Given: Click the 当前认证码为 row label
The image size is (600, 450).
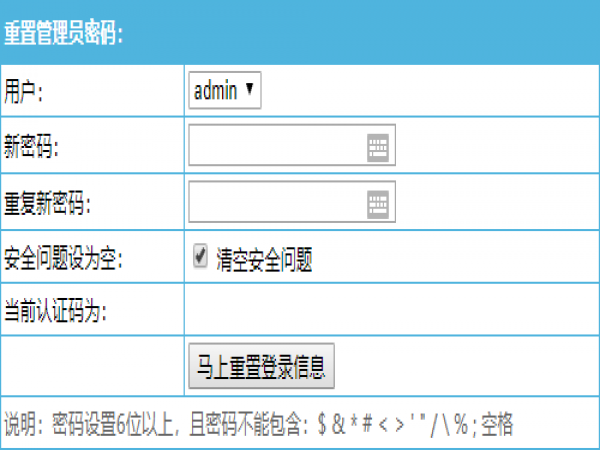Looking at the screenshot, I should 55,312.
